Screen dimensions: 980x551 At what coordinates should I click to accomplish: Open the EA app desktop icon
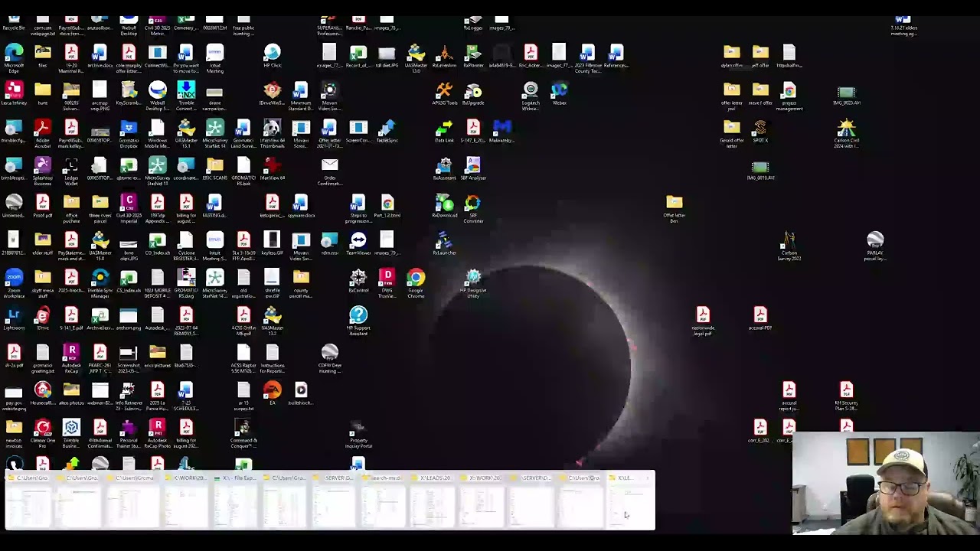272,391
